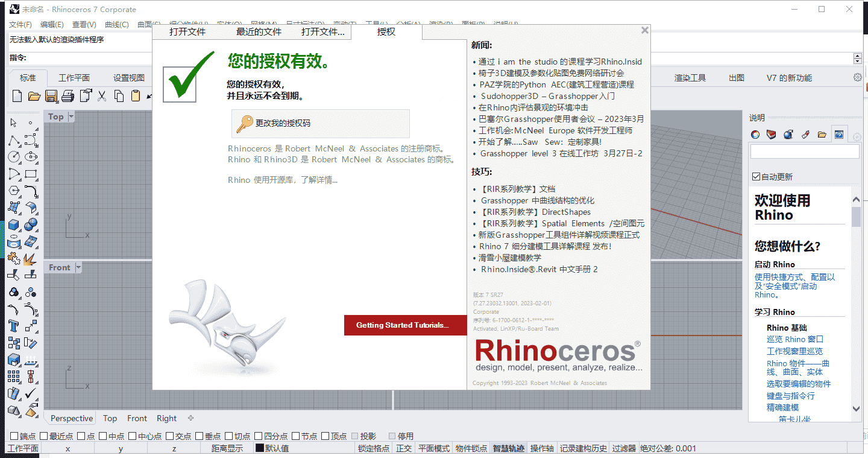This screenshot has width=868, height=458.
Task: Select the 渲染工具 toolbar tab
Action: (x=690, y=78)
